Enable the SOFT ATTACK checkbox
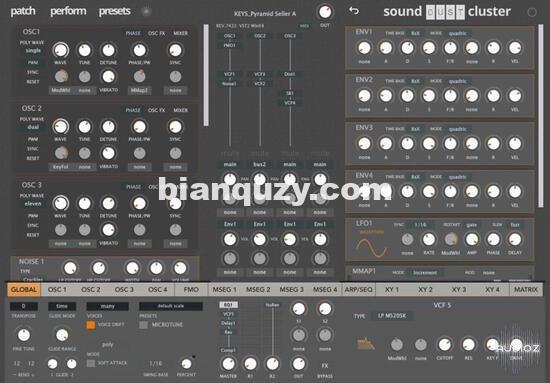550x383 pixels. pos(91,363)
